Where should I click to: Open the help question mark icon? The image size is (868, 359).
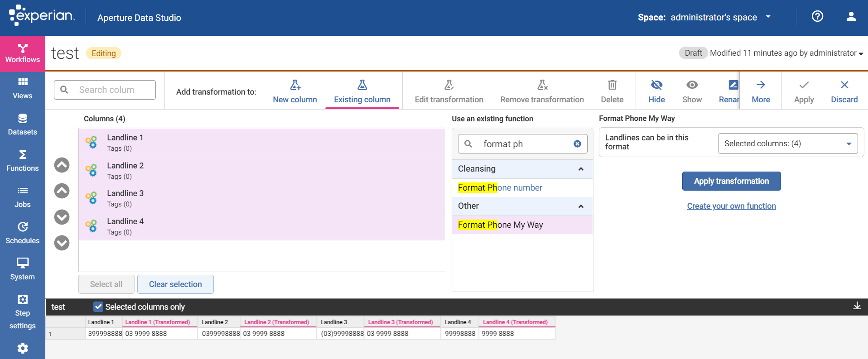click(x=817, y=17)
